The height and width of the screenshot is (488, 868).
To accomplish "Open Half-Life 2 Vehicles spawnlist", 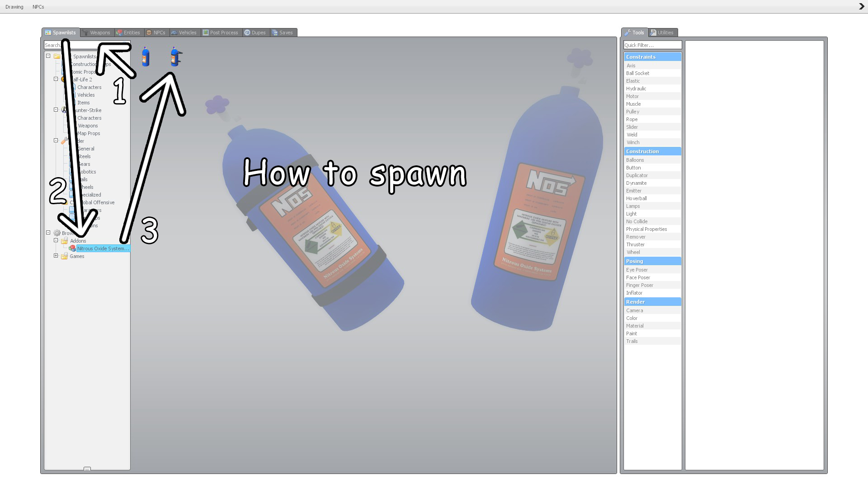I will [x=86, y=95].
